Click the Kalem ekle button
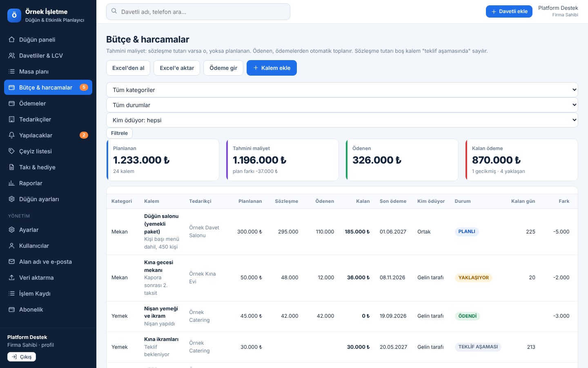 pos(272,68)
